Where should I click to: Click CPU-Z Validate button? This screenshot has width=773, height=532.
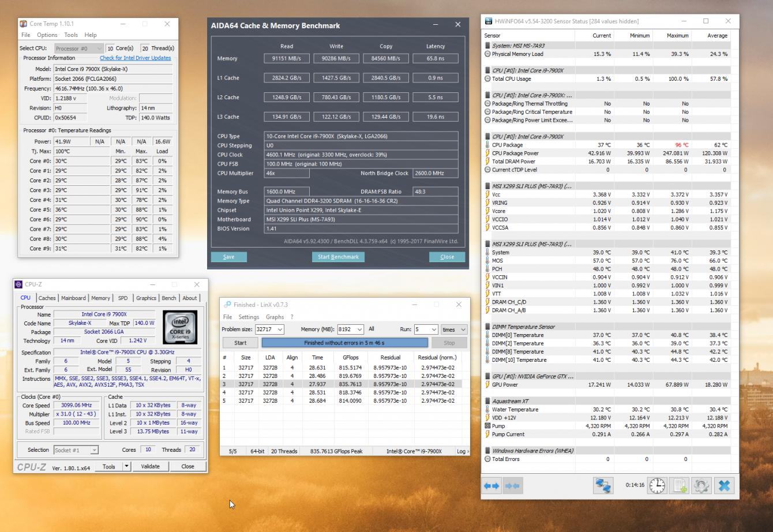[x=150, y=466]
